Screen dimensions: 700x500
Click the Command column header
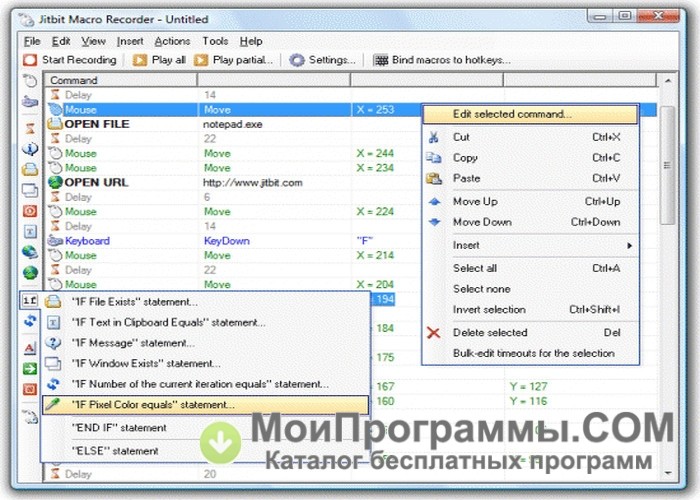[x=121, y=80]
